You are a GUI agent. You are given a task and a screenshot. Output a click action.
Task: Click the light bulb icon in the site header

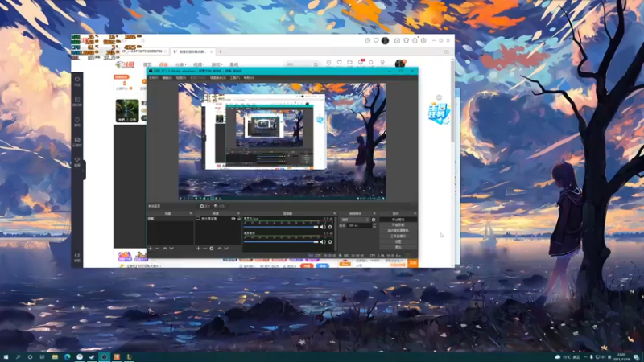[382, 63]
